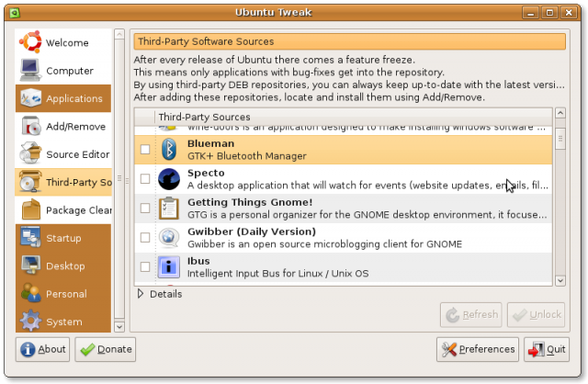588x384 pixels.
Task: Go to the Add/Remove page
Action: (x=63, y=127)
